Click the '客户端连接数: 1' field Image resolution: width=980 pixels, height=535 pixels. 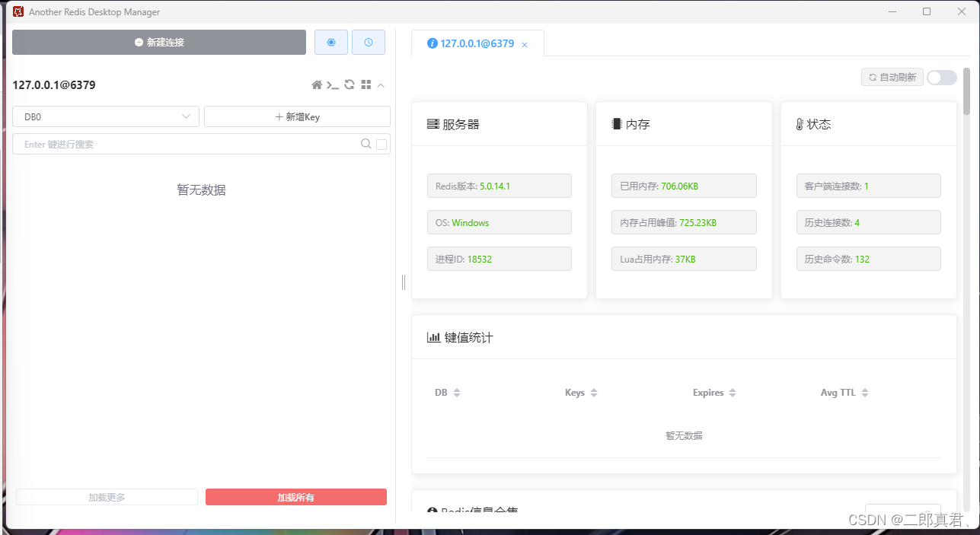point(869,186)
